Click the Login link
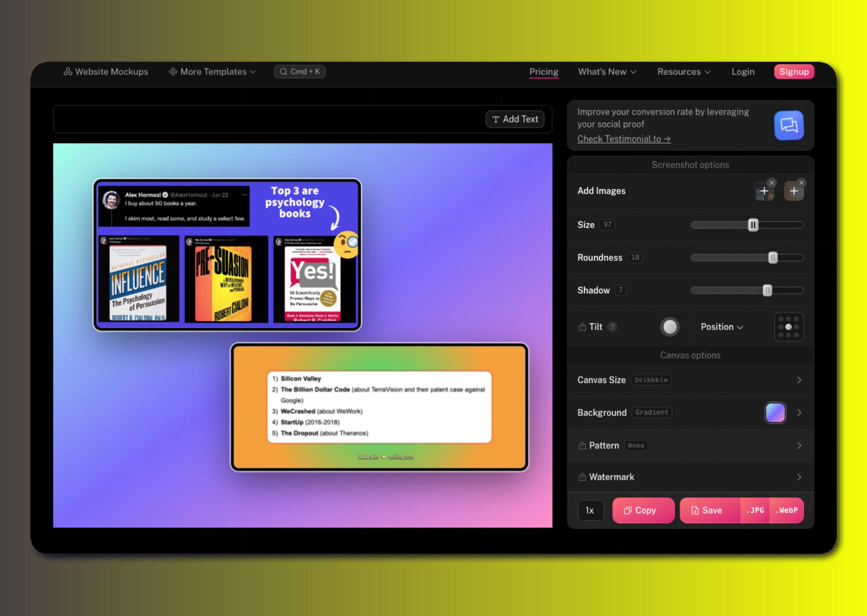This screenshot has height=616, width=867. [x=743, y=72]
